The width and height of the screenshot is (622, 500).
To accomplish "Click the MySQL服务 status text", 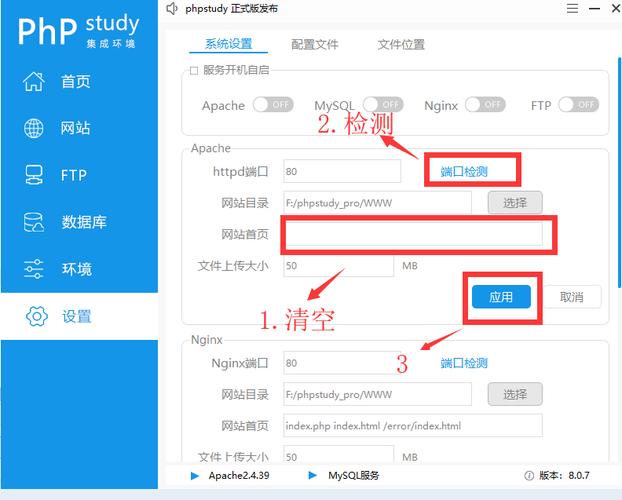I will [353, 475].
